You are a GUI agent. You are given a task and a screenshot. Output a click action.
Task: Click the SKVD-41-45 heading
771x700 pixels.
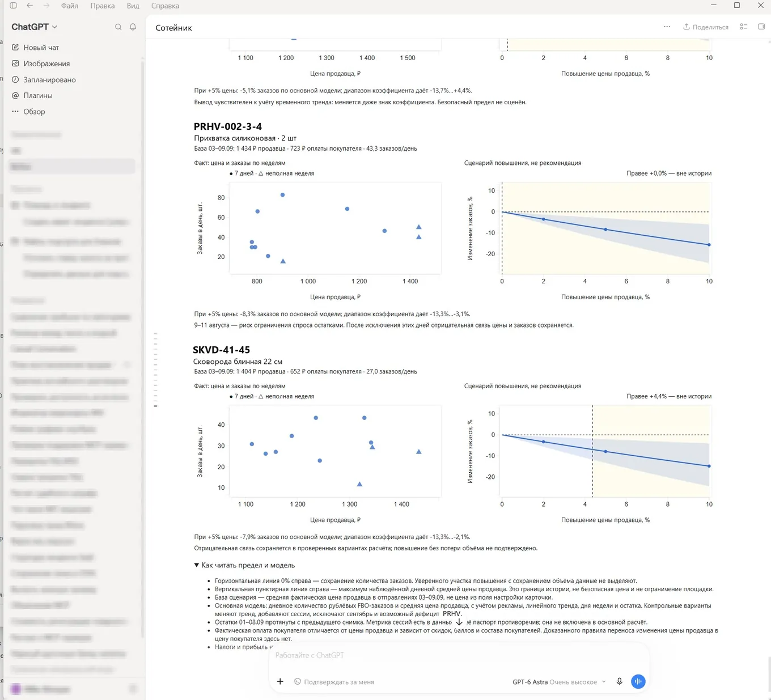coord(221,350)
